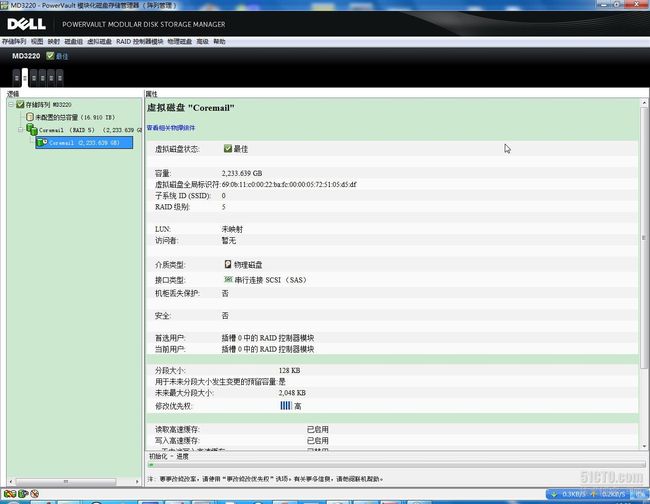650x504 pixels.
Task: Click the unconfigured capacity disk icon
Action: 30,117
